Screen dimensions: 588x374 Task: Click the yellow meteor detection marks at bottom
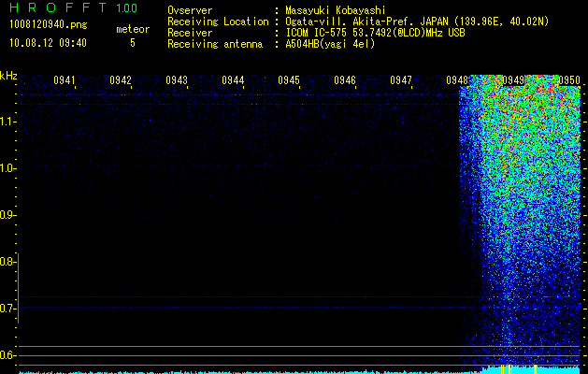519,369
